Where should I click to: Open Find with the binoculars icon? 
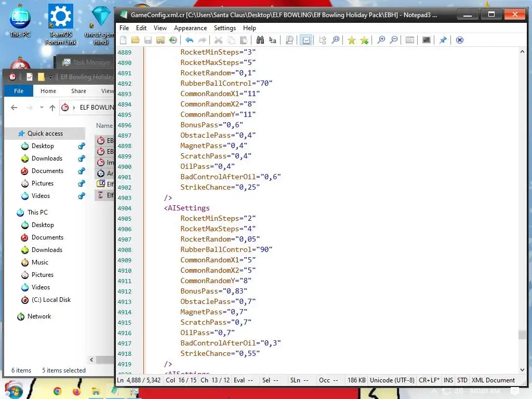pos(260,40)
